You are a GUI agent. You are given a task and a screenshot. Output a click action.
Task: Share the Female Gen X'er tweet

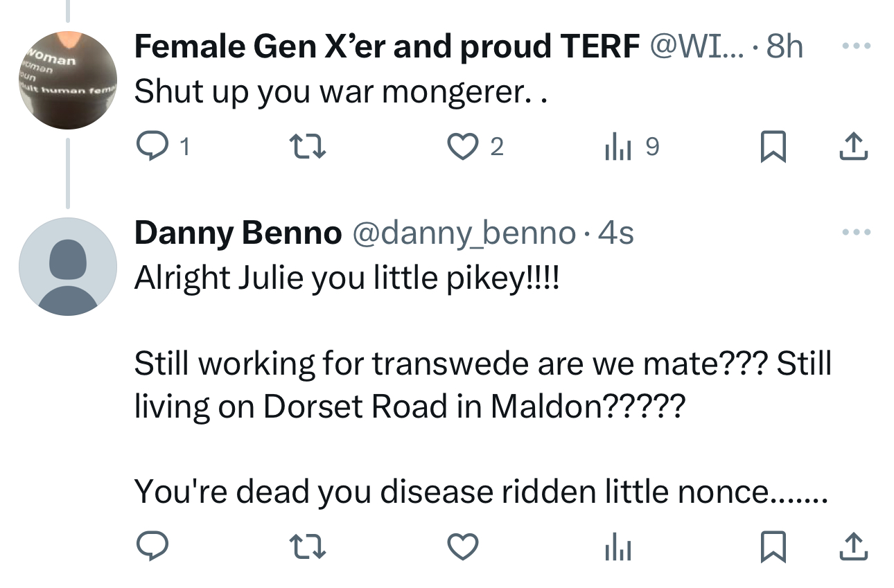coord(854,145)
